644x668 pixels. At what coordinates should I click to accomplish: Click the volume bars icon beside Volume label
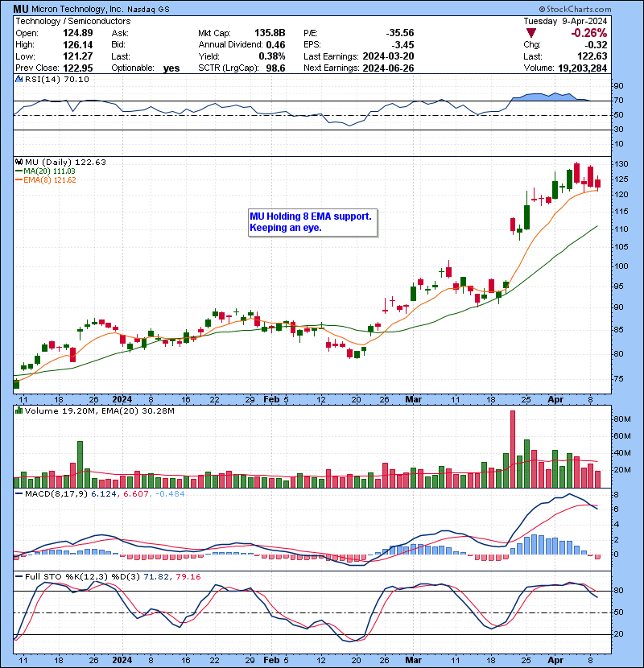[x=19, y=410]
